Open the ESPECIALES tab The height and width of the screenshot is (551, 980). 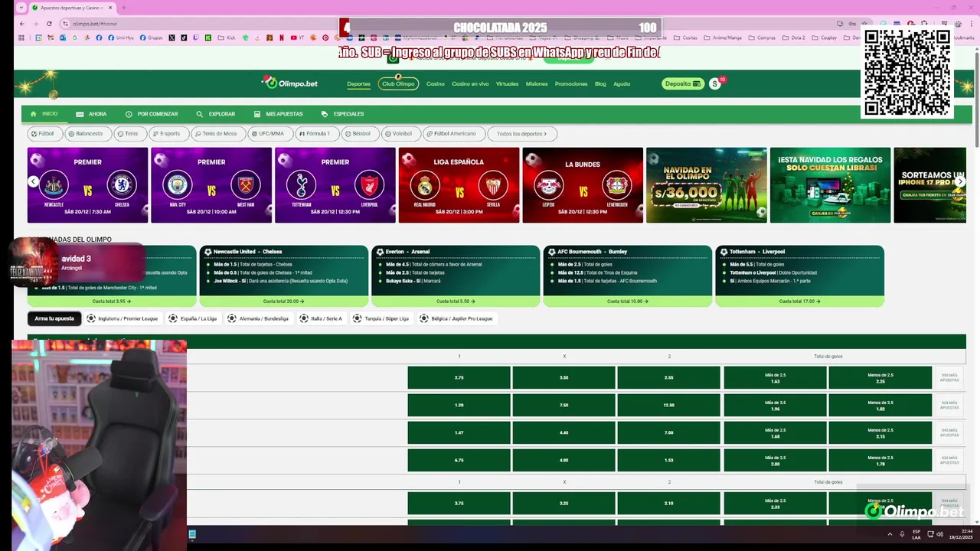point(342,114)
